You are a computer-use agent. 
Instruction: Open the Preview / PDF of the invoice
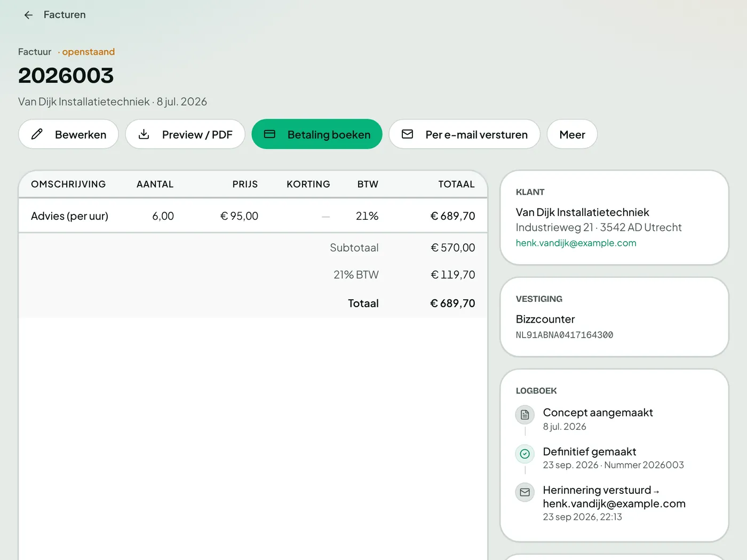185,134
